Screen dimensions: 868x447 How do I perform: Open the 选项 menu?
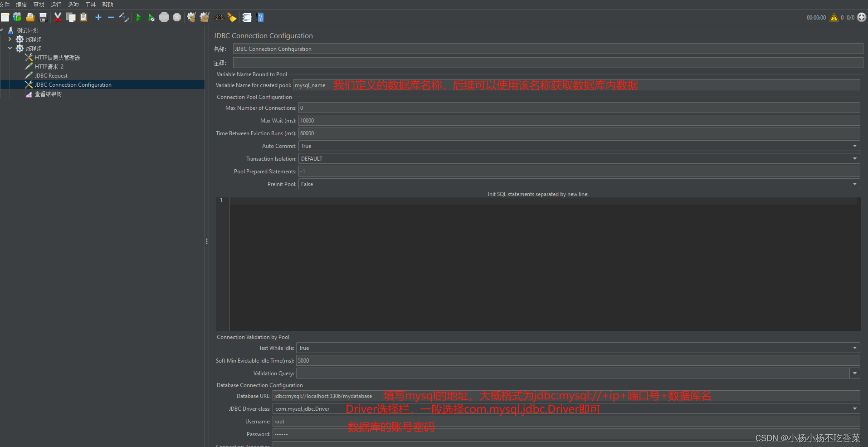(x=73, y=5)
